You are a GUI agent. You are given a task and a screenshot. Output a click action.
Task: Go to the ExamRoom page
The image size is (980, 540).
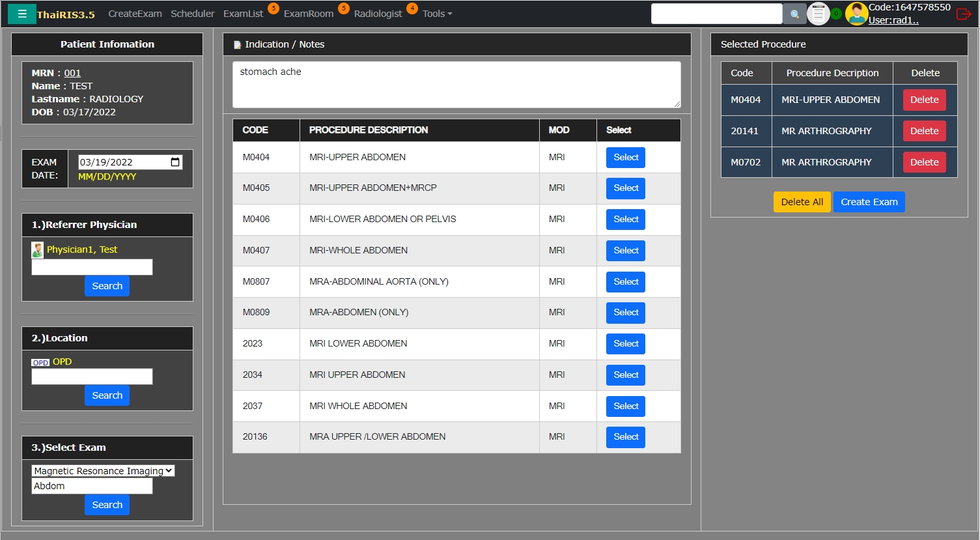click(x=308, y=14)
